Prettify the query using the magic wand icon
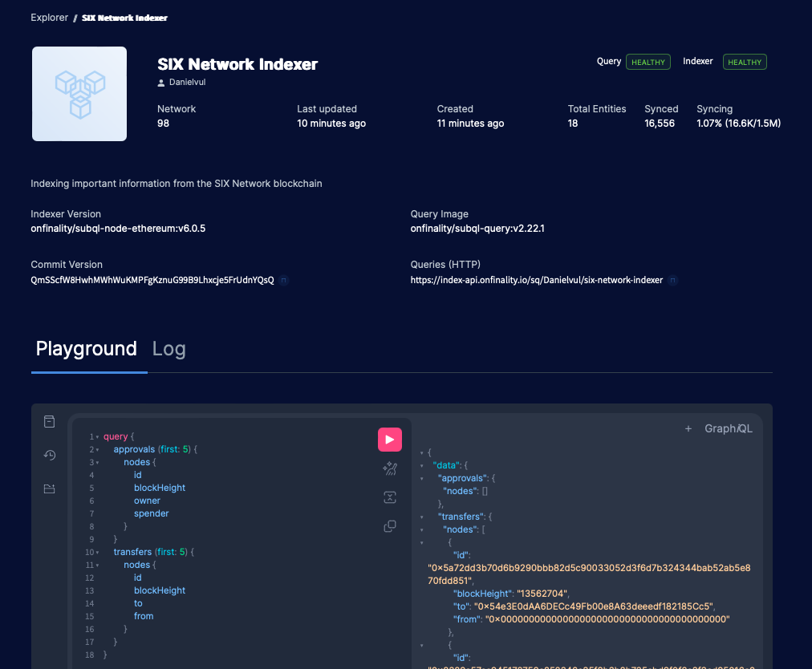Screen dimensions: 812x669 point(390,468)
